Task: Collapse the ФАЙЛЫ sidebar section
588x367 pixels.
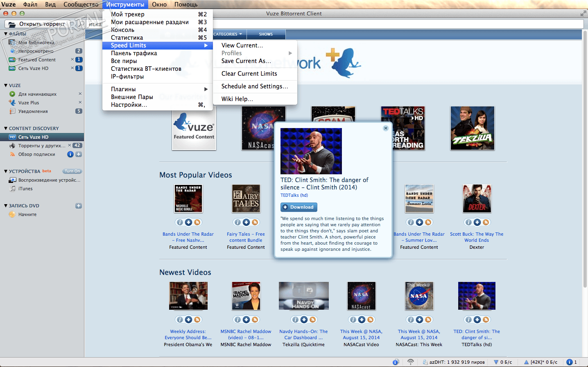Action: [6, 34]
